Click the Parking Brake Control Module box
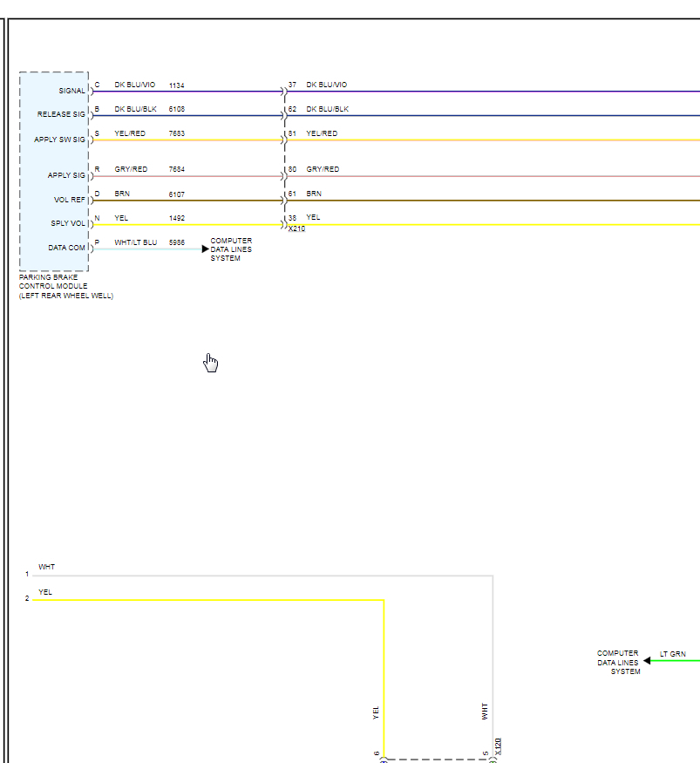 [x=54, y=171]
